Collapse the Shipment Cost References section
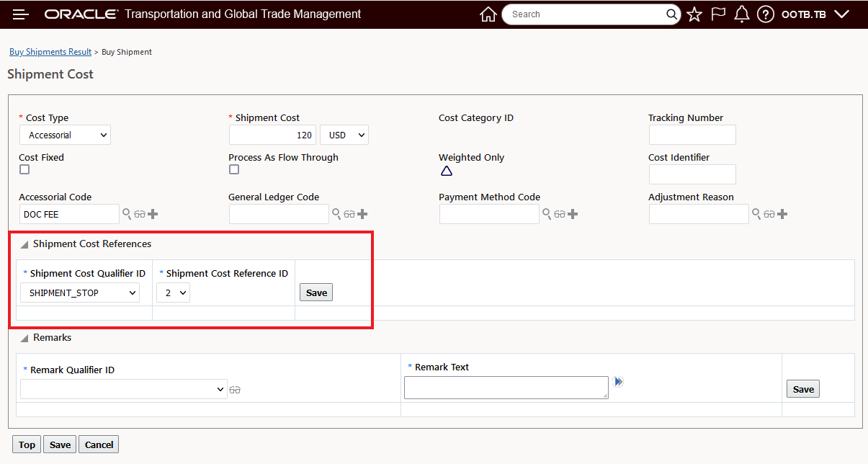 (x=24, y=244)
